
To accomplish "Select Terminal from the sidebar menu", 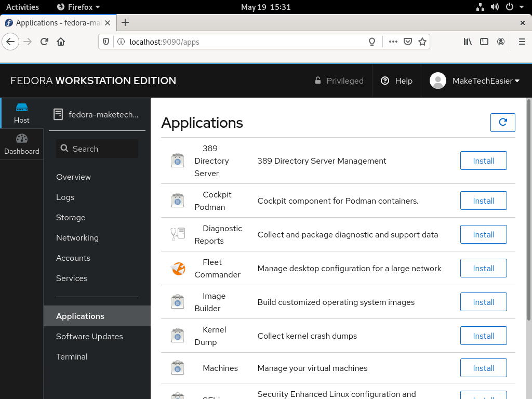I will click(x=72, y=356).
